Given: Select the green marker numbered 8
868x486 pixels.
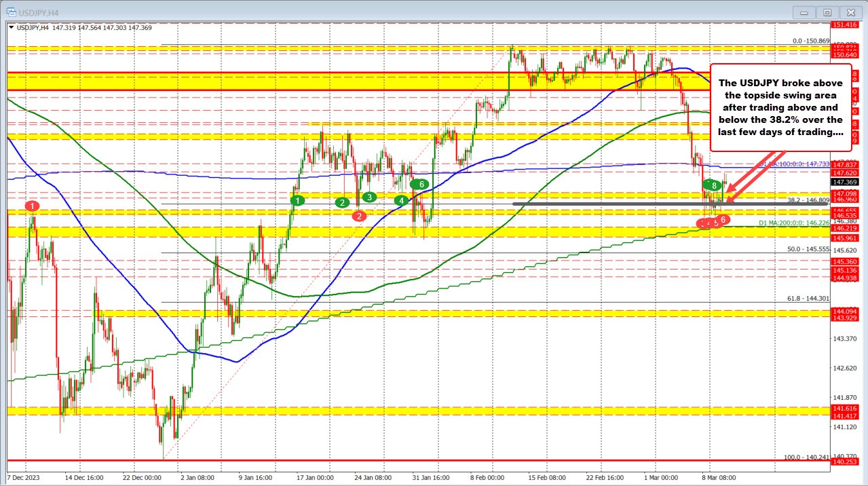Looking at the screenshot, I should (713, 185).
